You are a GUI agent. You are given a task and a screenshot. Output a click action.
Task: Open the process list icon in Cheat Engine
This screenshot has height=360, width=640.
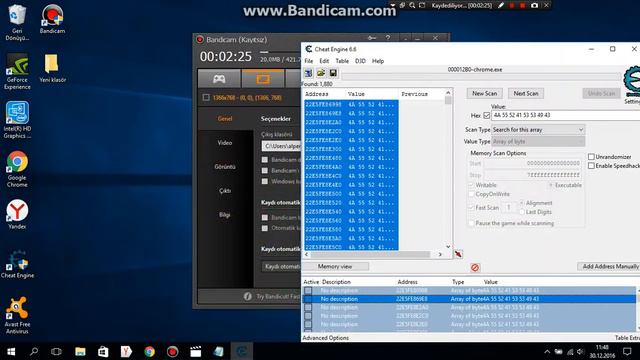pos(309,73)
